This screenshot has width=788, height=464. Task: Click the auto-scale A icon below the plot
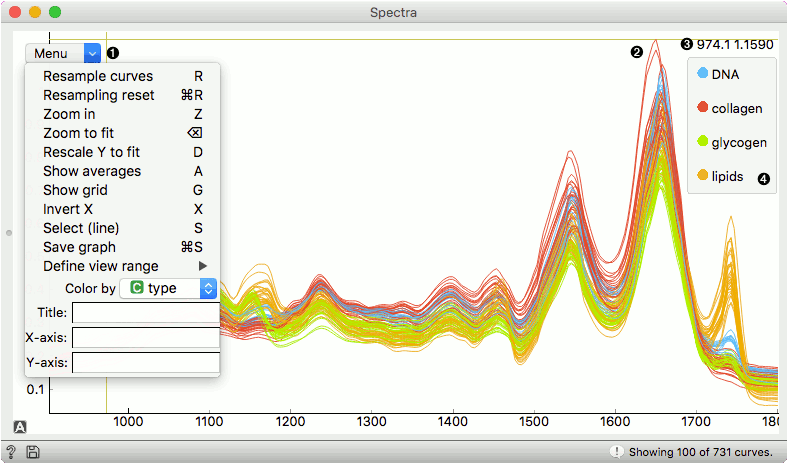pyautogui.click(x=20, y=426)
